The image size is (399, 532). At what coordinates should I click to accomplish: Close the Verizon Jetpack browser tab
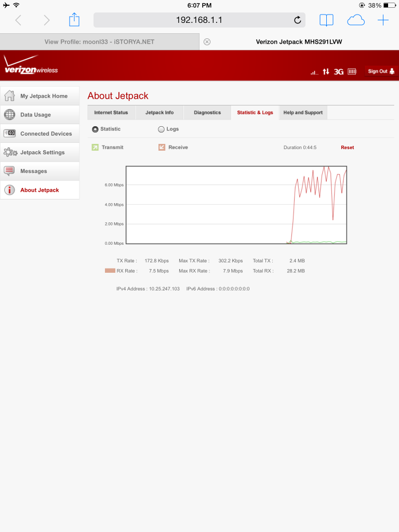207,42
